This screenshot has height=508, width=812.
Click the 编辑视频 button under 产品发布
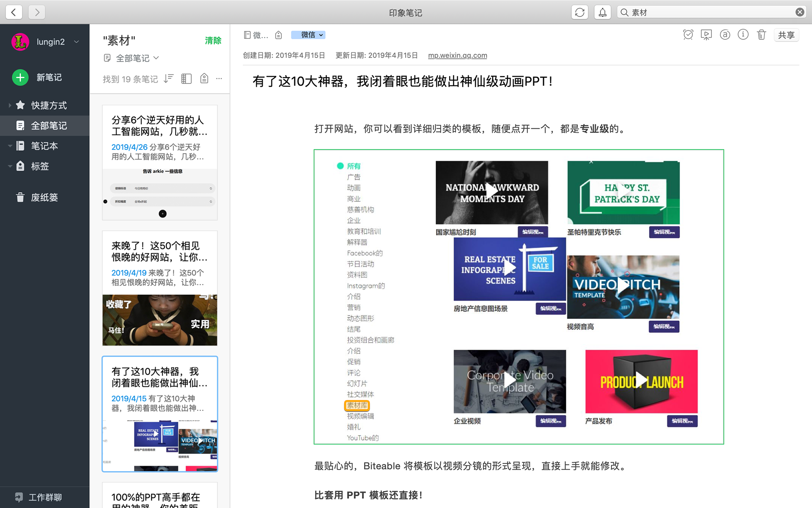[x=682, y=421]
